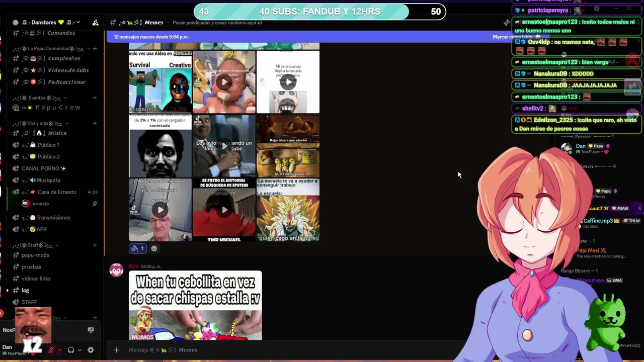Open the videos-links channel
This screenshot has width=644, height=362.
(x=55, y=279)
